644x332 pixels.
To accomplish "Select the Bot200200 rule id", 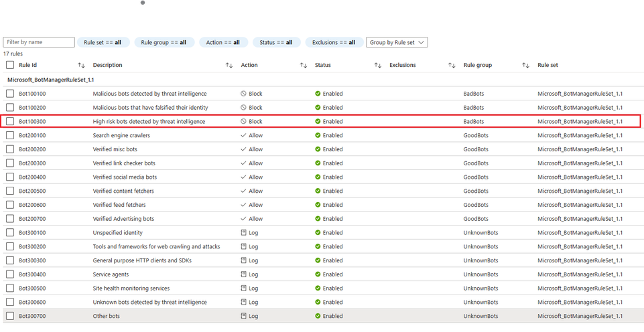I will (32, 149).
